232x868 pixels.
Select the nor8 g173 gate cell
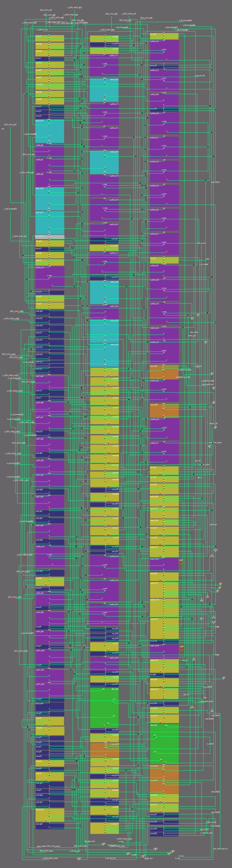(x=164, y=628)
